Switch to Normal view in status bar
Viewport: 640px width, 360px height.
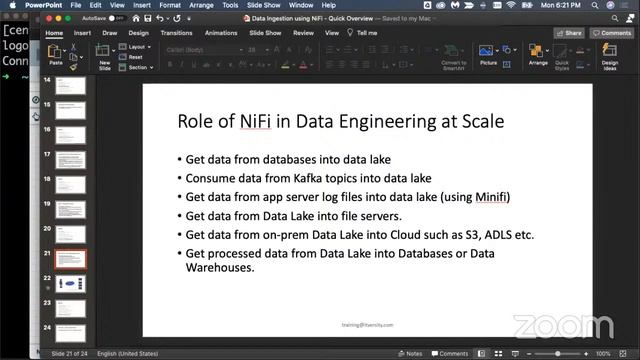coord(482,353)
